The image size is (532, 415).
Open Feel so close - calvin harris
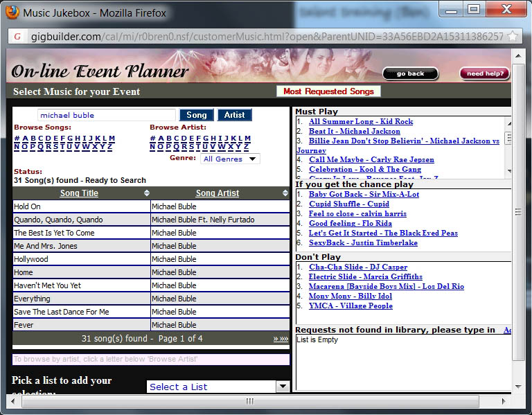(357, 214)
